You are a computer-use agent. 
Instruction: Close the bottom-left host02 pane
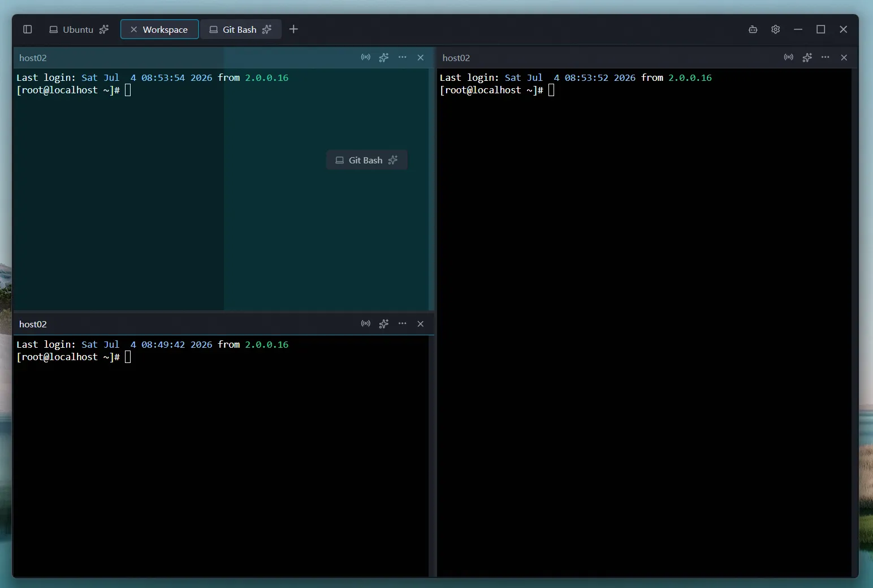[x=421, y=324]
